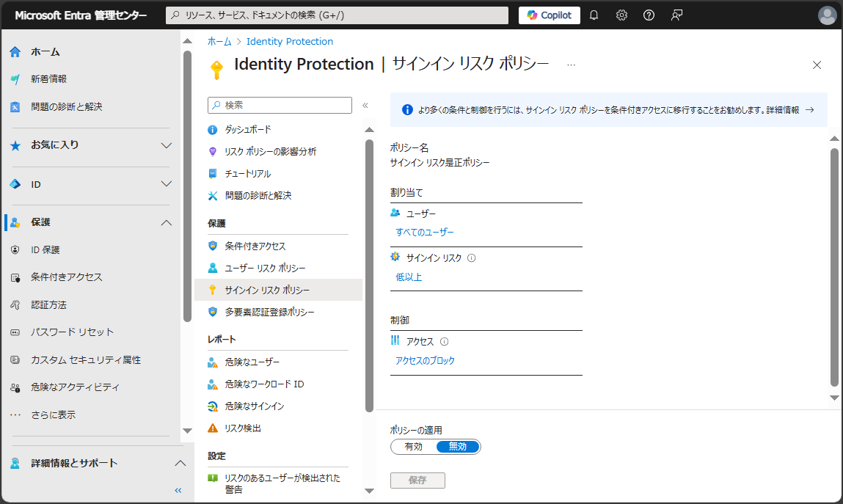Open the help question mark icon
Viewport: 843px width, 504px height.
[649, 15]
